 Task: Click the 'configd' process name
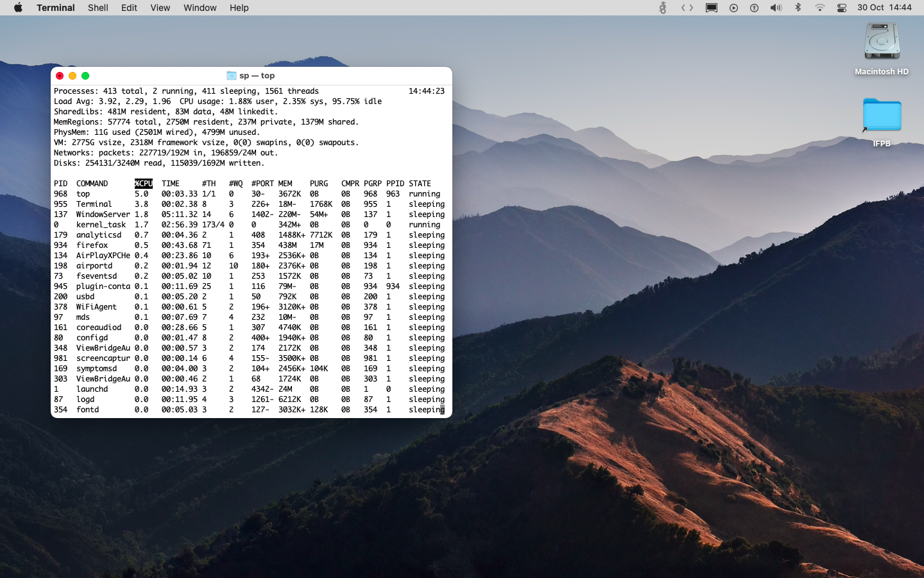click(x=92, y=338)
